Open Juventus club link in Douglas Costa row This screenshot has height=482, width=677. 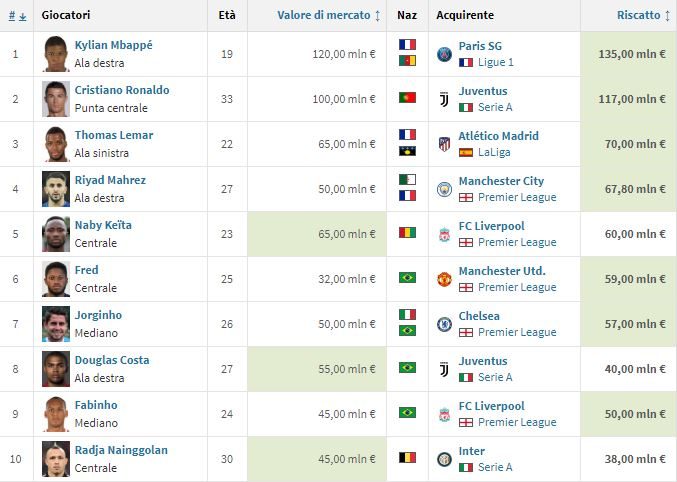[483, 361]
